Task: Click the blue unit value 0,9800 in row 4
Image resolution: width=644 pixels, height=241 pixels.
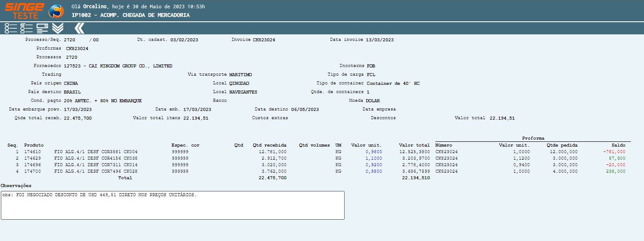Action: [373, 171]
